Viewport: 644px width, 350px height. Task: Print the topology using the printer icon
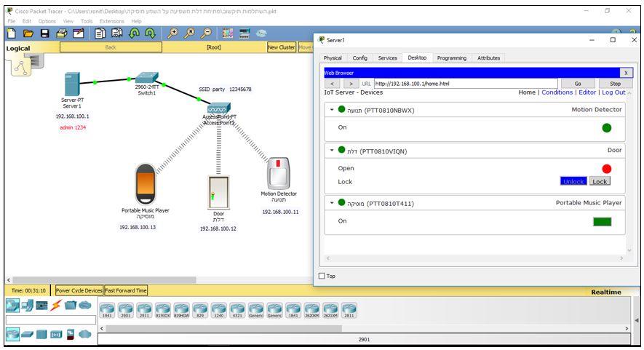pyautogui.click(x=62, y=33)
